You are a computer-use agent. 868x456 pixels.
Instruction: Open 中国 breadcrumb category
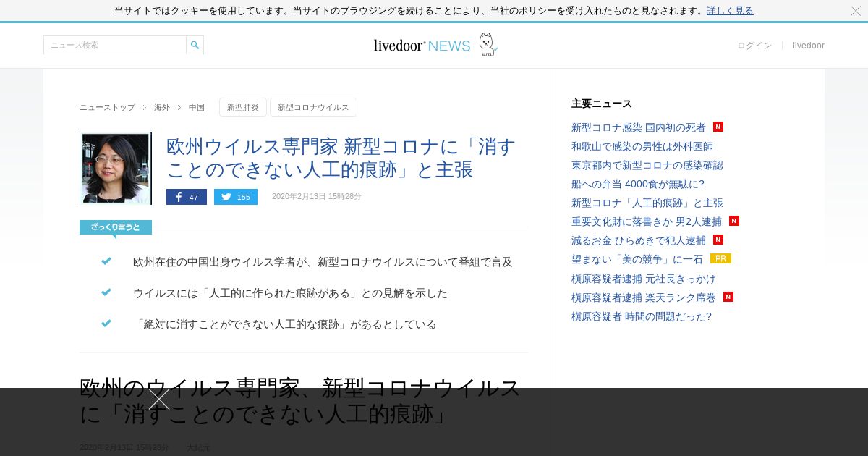tap(197, 107)
